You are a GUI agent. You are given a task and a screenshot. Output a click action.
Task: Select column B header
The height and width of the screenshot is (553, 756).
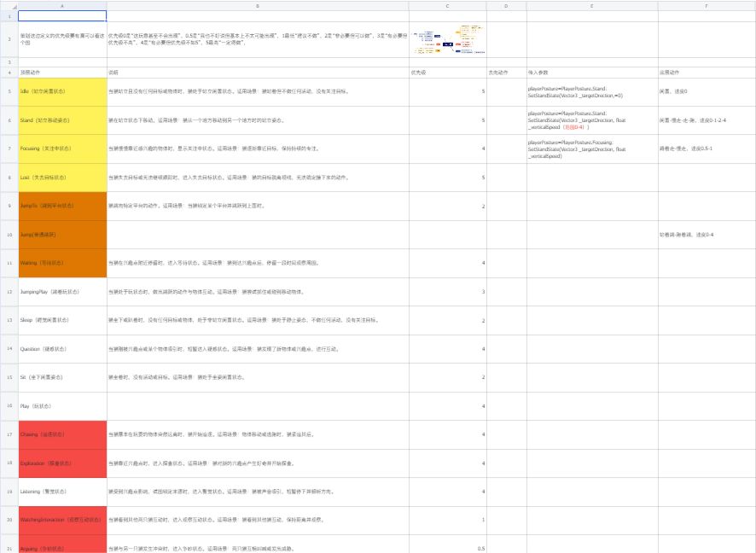pyautogui.click(x=258, y=6)
